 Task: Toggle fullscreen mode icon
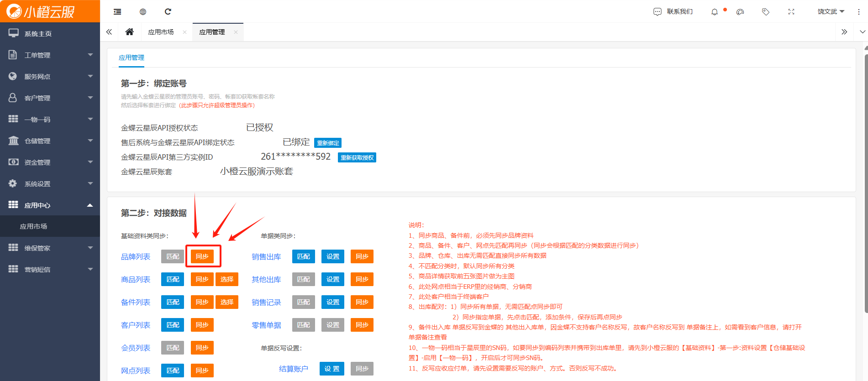pos(791,11)
